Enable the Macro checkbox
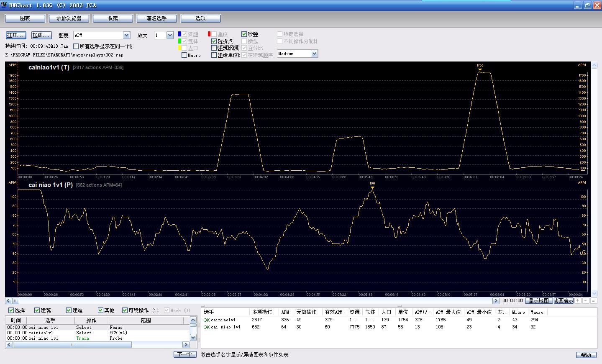Screen dimensions: 602x364 click(184, 55)
